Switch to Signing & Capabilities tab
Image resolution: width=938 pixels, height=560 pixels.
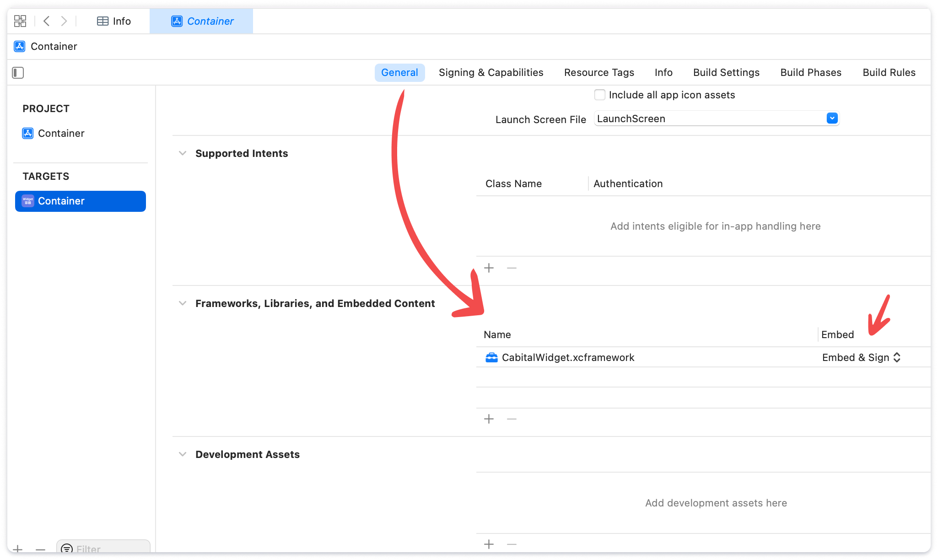(491, 73)
